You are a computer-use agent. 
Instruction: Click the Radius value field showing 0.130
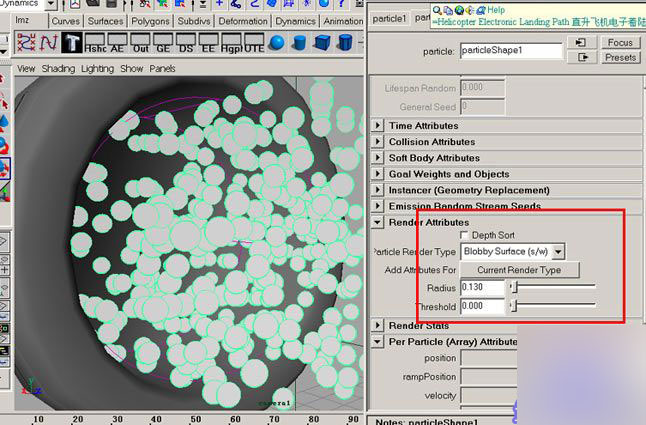click(x=482, y=287)
